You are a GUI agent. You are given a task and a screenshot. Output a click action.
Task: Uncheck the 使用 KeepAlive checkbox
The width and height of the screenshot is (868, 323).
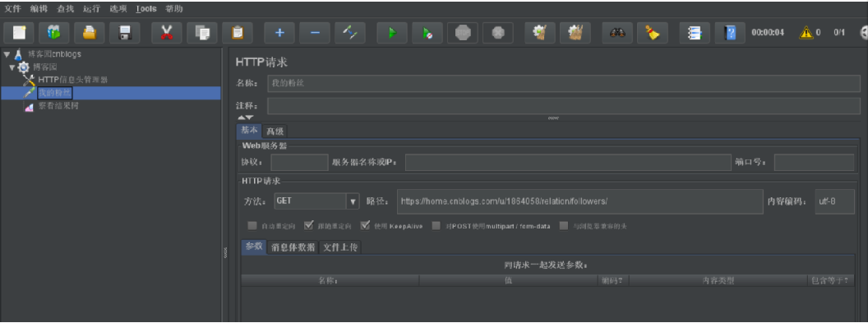coord(365,226)
